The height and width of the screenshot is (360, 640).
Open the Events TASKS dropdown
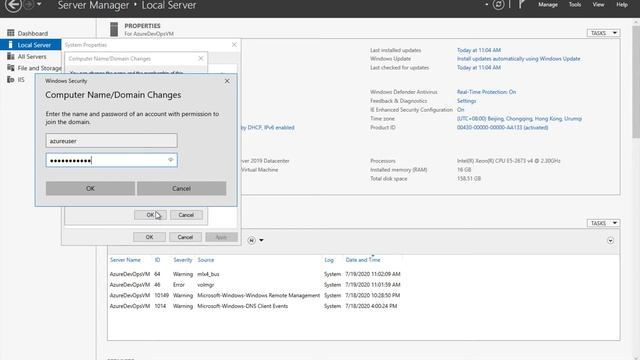pyautogui.click(x=603, y=223)
